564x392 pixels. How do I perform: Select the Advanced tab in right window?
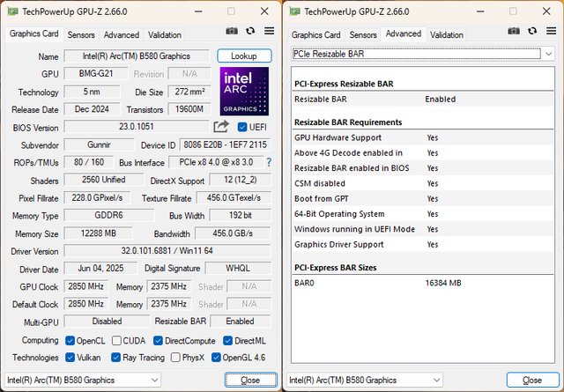tap(404, 33)
